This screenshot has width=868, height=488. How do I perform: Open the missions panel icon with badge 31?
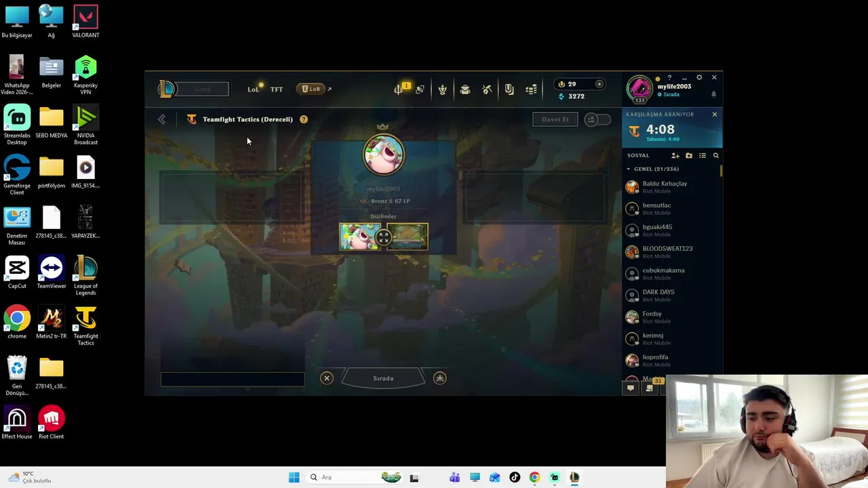click(650, 387)
